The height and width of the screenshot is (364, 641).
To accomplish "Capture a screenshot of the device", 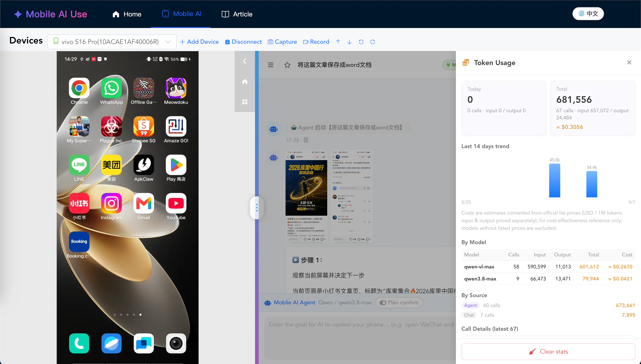I will click(x=282, y=42).
